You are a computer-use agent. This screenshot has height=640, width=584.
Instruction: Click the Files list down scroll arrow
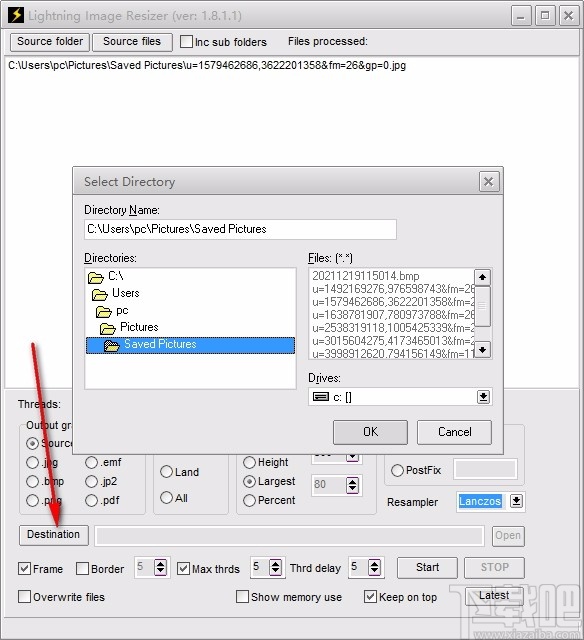point(482,350)
